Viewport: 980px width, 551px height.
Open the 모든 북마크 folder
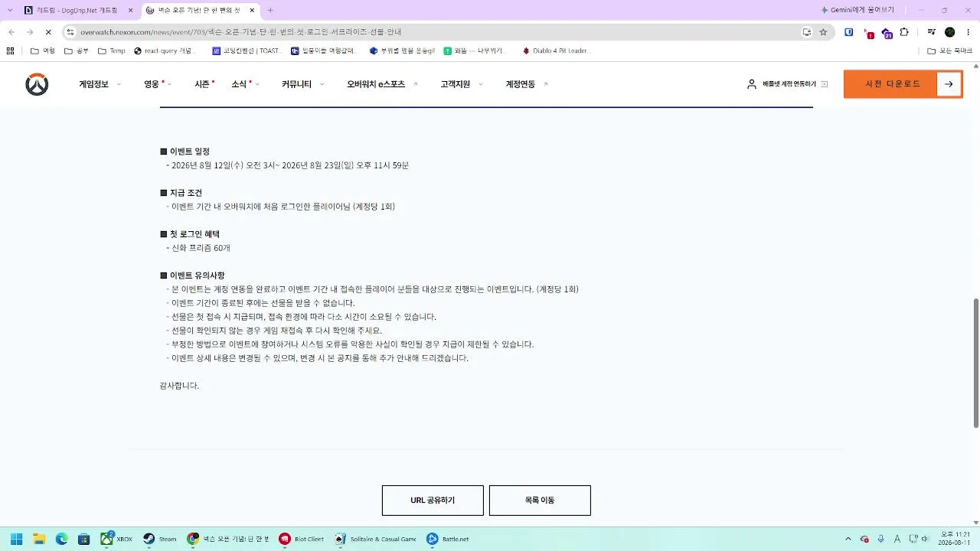(x=949, y=51)
